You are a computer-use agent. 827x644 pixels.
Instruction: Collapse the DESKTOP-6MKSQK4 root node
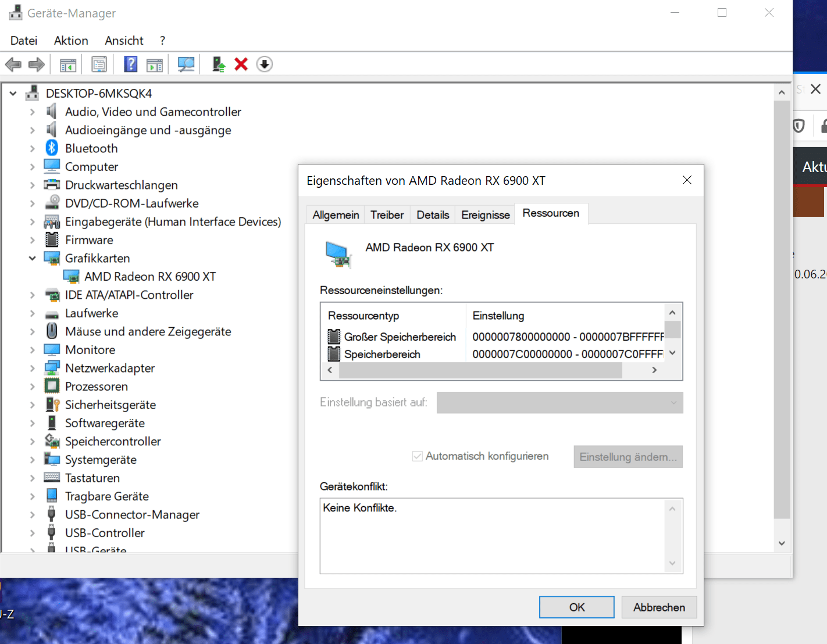(13, 93)
